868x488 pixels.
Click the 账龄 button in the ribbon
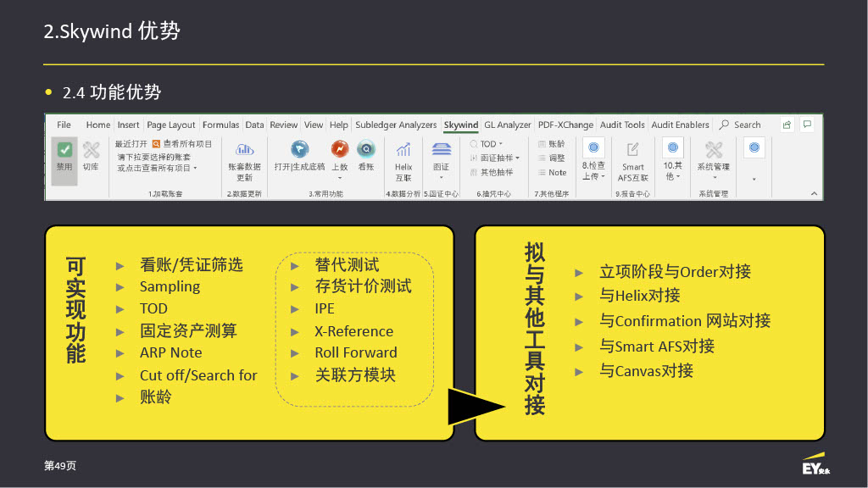551,144
